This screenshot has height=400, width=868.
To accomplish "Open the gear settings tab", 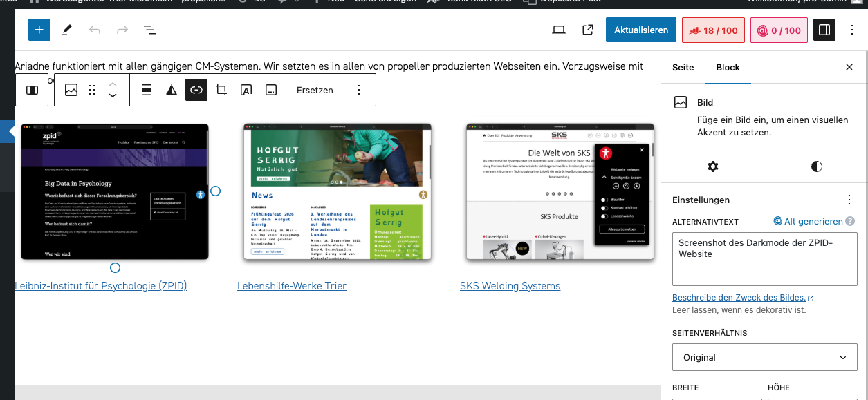I will (713, 166).
